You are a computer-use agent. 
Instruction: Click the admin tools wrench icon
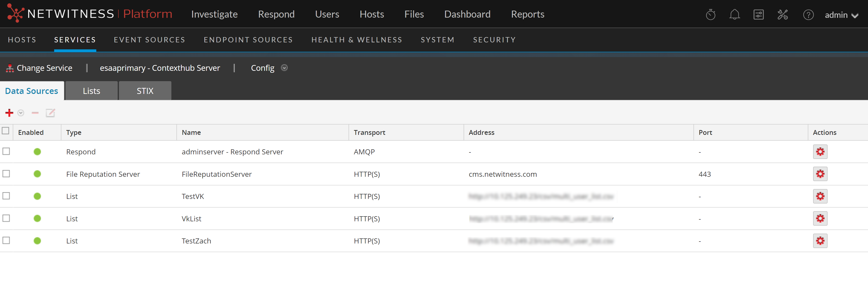[x=782, y=14]
